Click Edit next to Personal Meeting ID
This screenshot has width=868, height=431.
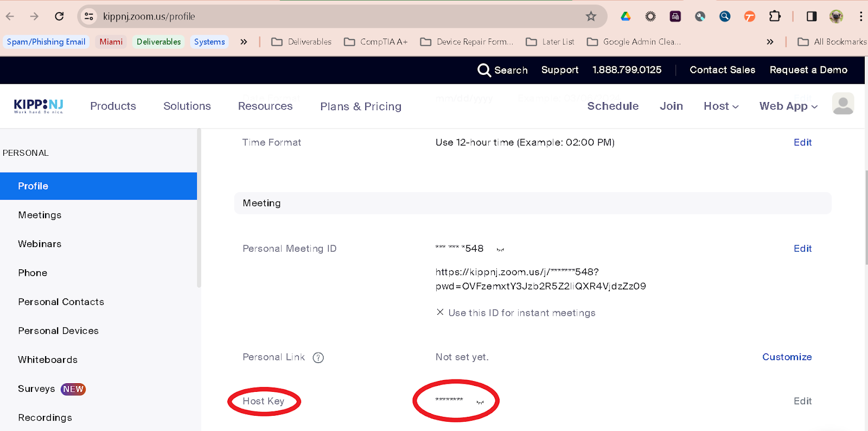coord(802,249)
